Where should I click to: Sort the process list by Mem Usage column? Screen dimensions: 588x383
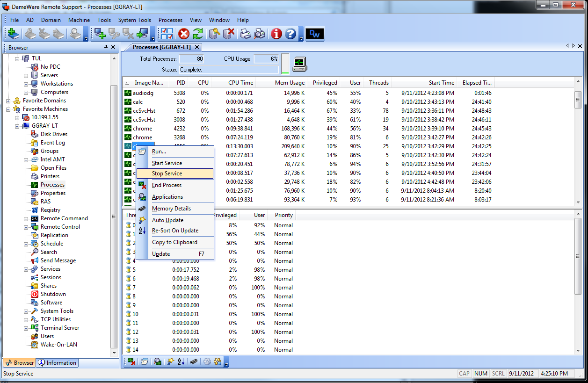[x=290, y=83]
